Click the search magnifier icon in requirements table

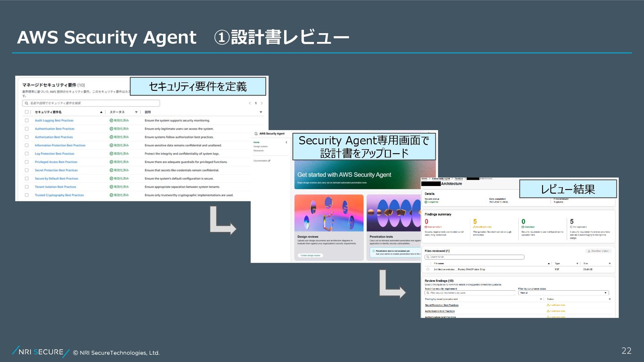point(26,103)
